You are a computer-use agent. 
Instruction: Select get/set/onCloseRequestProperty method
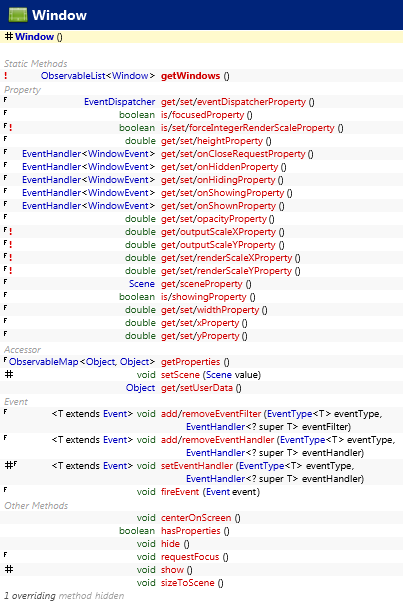tap(233, 154)
